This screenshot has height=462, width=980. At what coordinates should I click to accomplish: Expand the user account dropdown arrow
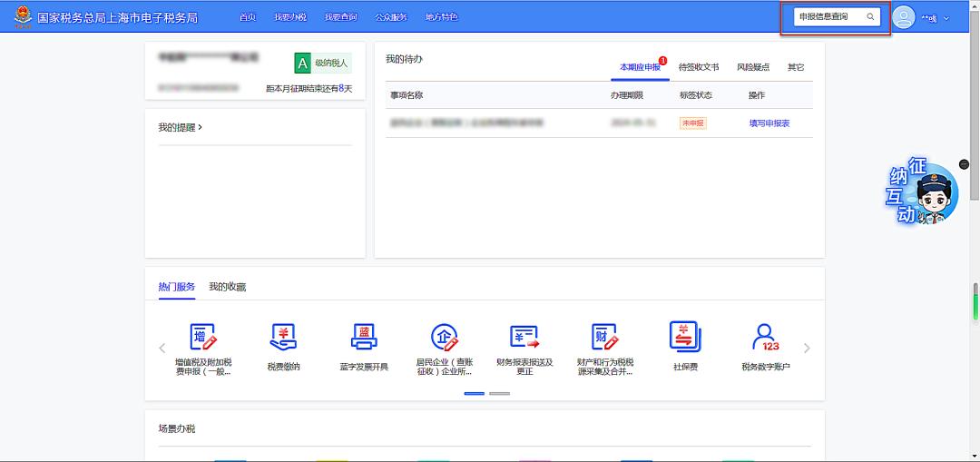pos(946,18)
